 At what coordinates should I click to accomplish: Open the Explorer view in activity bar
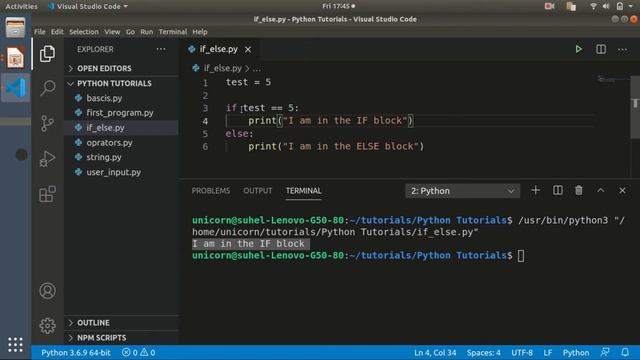[47, 53]
